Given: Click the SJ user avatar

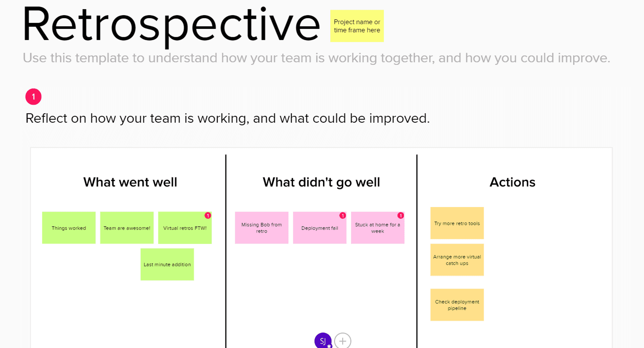Looking at the screenshot, I should click(x=323, y=341).
